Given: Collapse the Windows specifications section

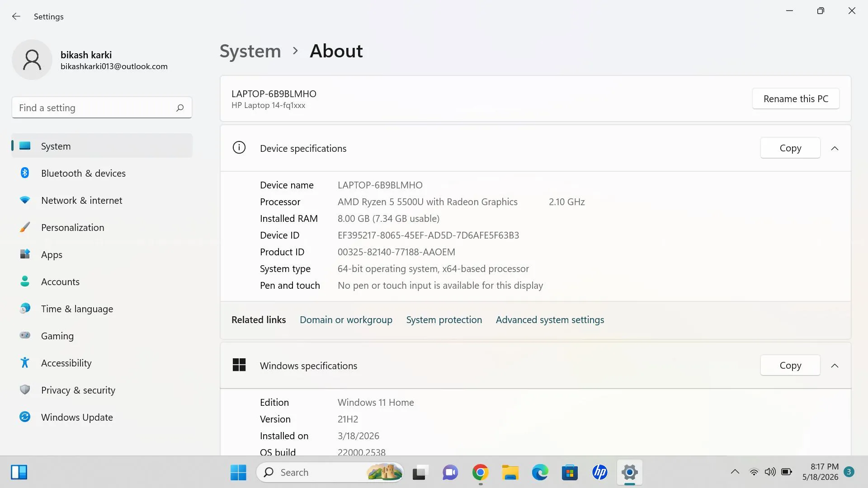Looking at the screenshot, I should (835, 366).
